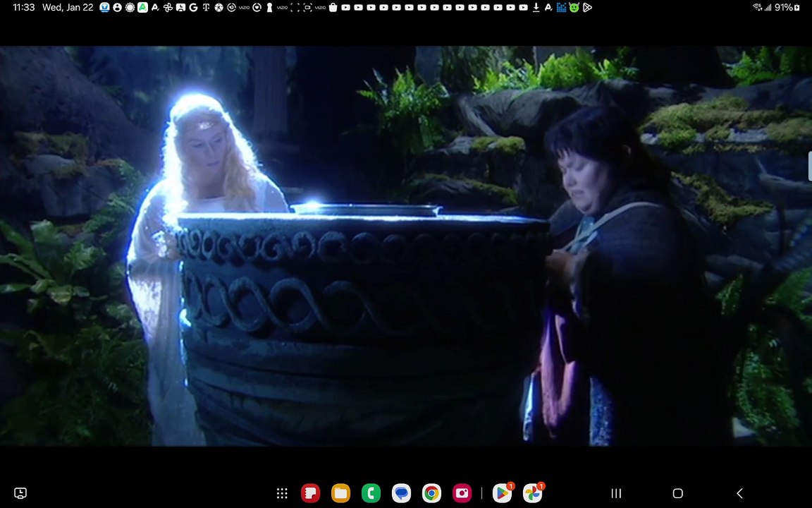Tap the download arrow notification icon
Viewport: 812px width, 508px height.
pos(536,7)
